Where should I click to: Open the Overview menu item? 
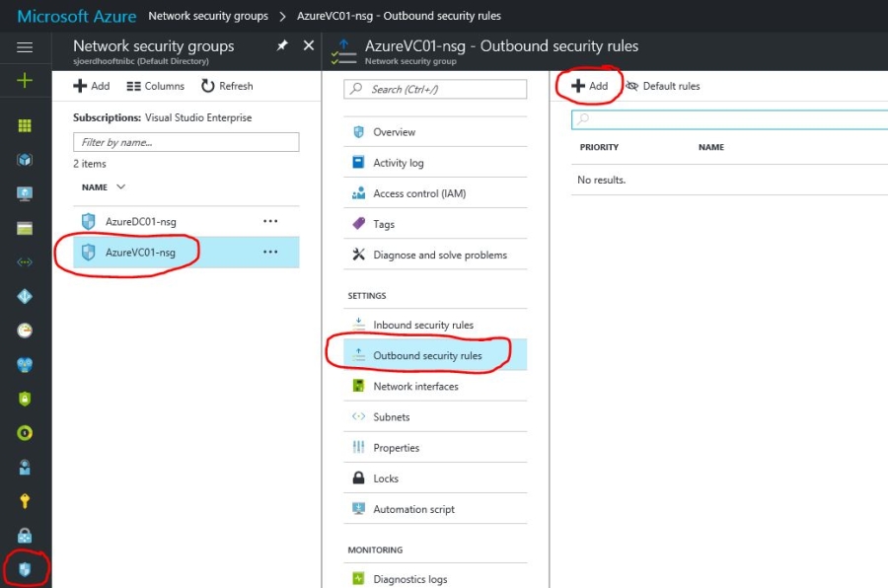pos(435,132)
